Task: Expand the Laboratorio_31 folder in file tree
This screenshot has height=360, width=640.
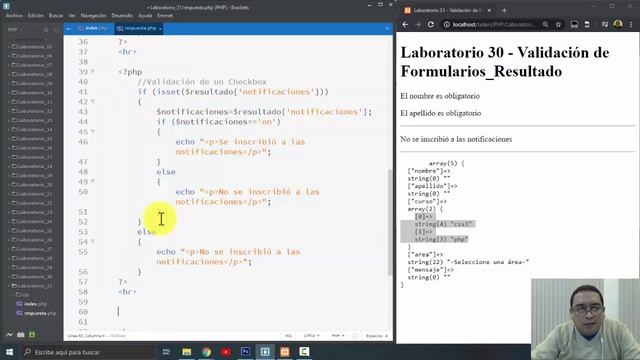Action: tap(32, 286)
